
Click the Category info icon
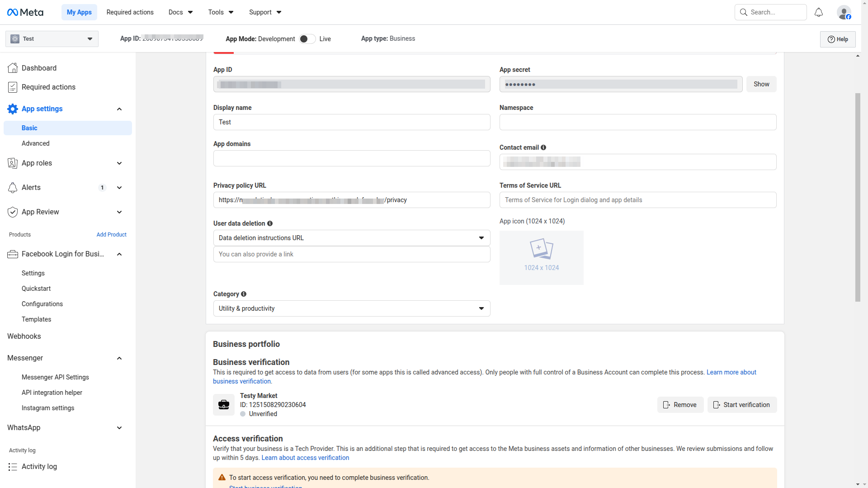tap(244, 294)
